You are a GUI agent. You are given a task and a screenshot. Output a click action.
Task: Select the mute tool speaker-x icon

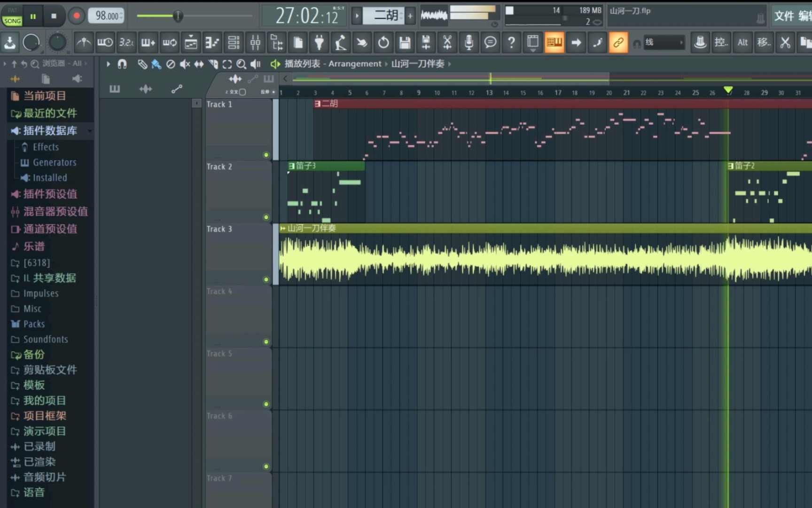(185, 64)
